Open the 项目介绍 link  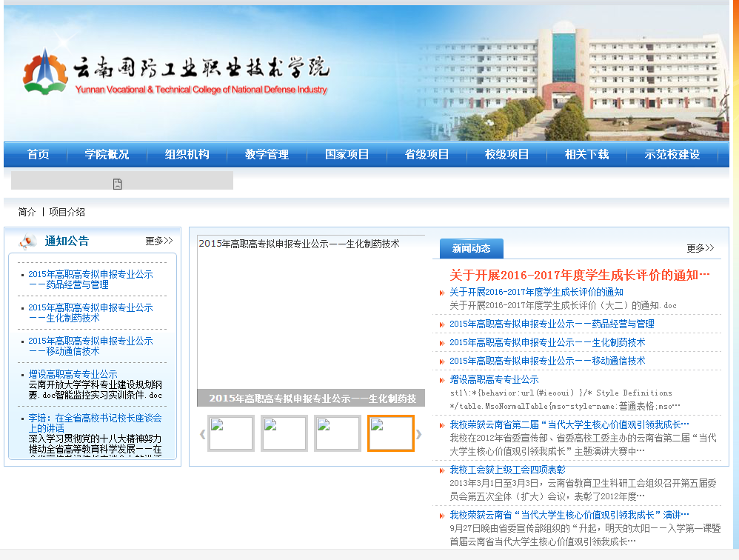67,212
